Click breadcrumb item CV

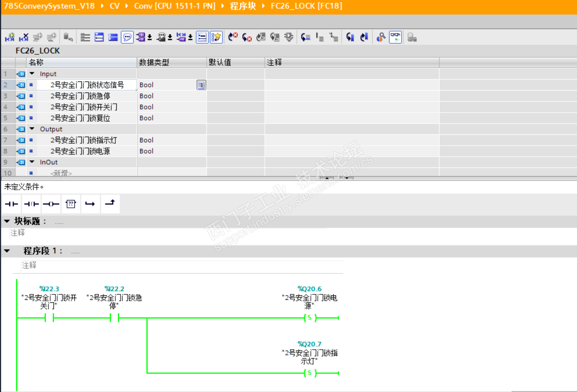click(x=114, y=6)
